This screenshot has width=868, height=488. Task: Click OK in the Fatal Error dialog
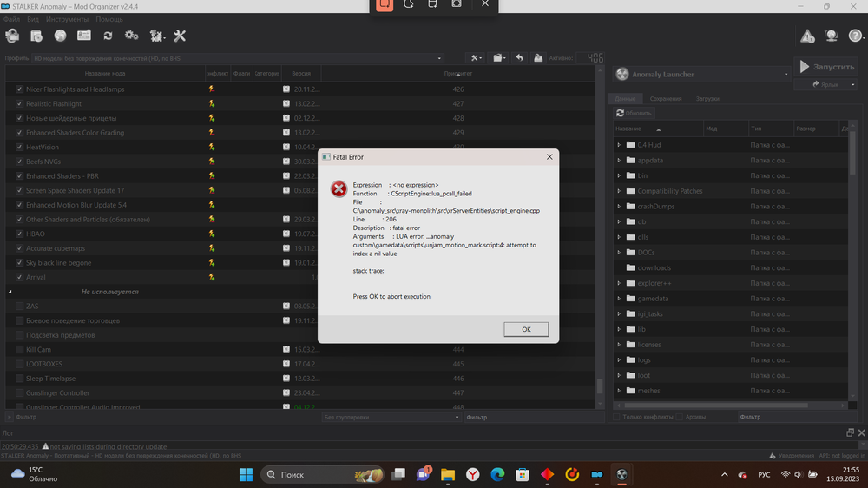(x=526, y=330)
